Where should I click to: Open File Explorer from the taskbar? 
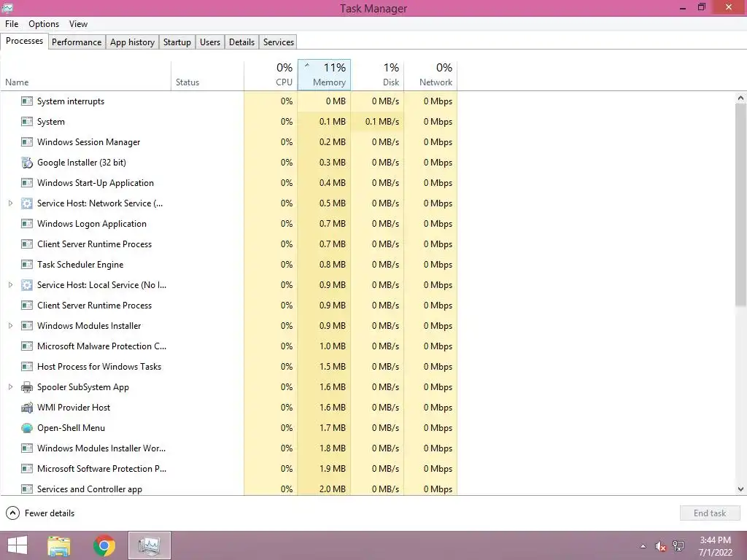click(x=58, y=545)
